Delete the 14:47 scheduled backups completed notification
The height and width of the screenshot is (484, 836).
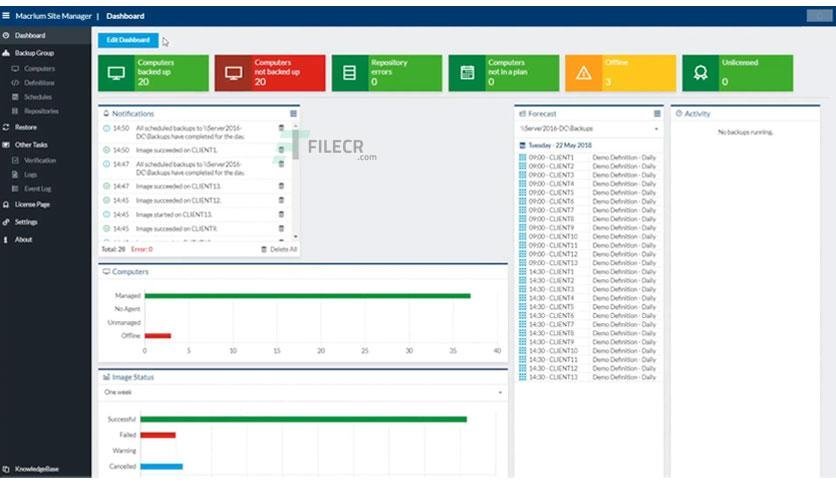point(281,164)
